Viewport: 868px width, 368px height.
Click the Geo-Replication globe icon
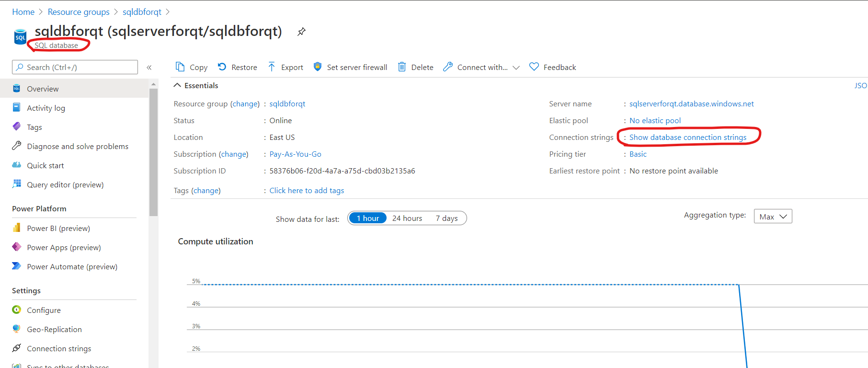point(17,329)
